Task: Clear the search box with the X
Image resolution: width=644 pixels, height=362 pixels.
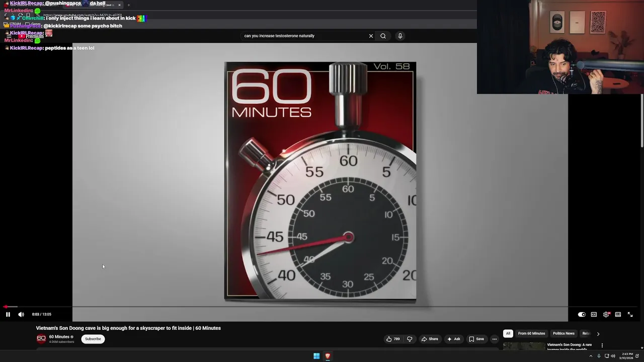Action: [371, 36]
